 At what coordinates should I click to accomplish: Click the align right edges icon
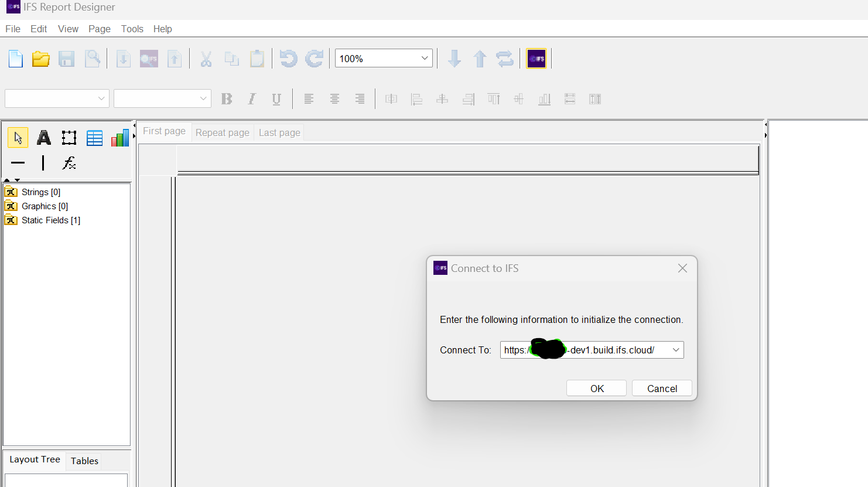tap(468, 99)
